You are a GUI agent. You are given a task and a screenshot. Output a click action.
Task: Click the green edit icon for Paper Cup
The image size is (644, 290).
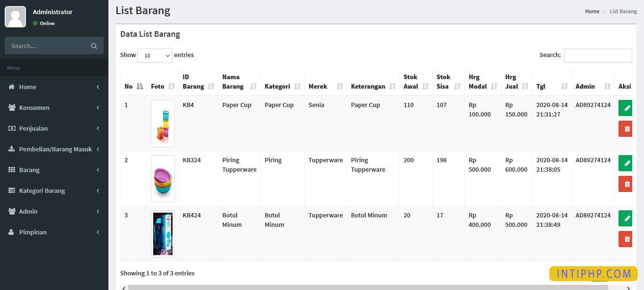coord(626,108)
